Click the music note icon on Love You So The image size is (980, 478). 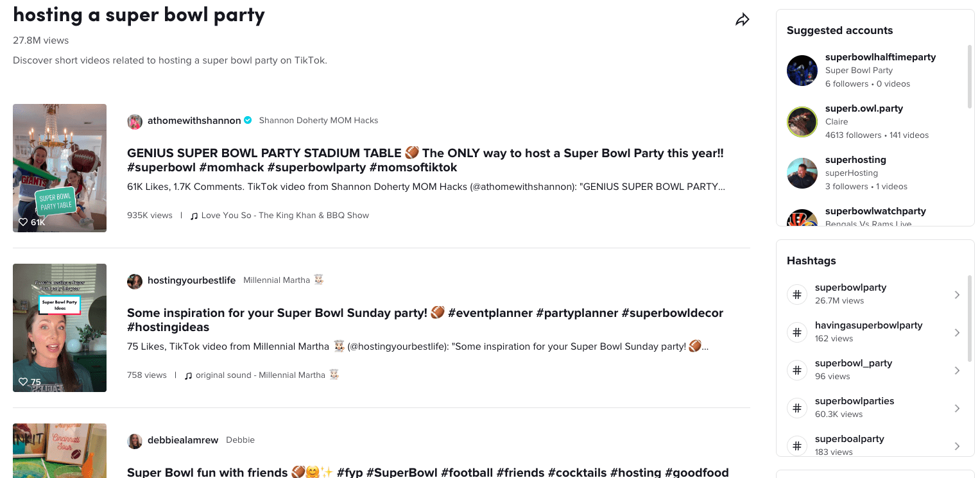coord(196,215)
